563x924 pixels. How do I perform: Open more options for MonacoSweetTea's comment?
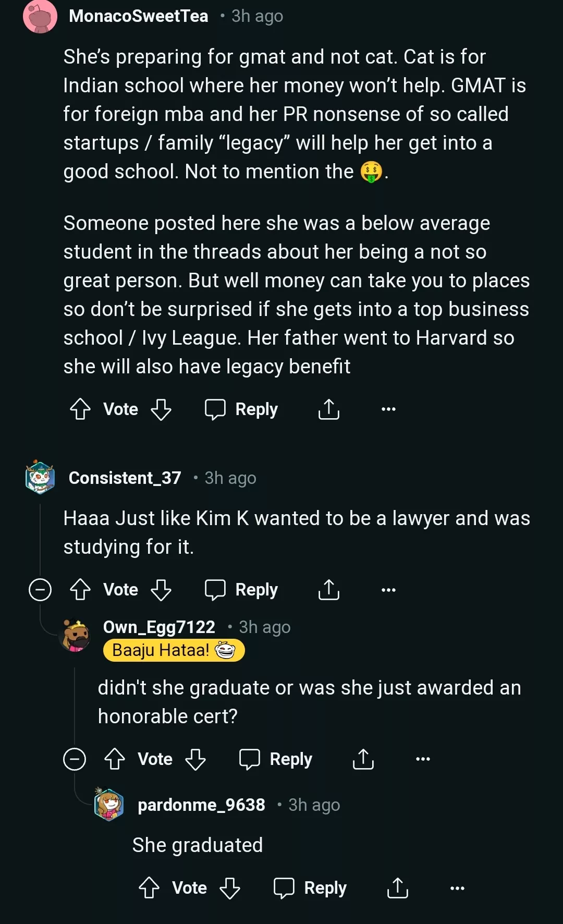coord(388,409)
